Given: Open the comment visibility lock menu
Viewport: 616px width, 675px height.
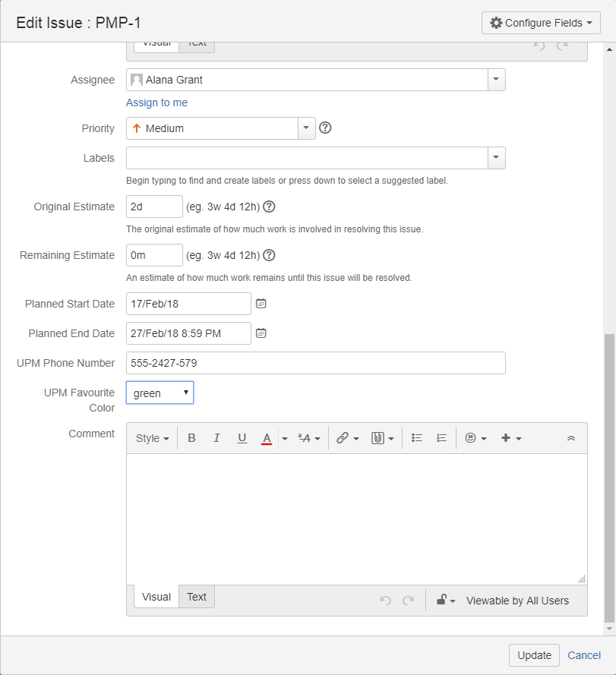Looking at the screenshot, I should (445, 601).
